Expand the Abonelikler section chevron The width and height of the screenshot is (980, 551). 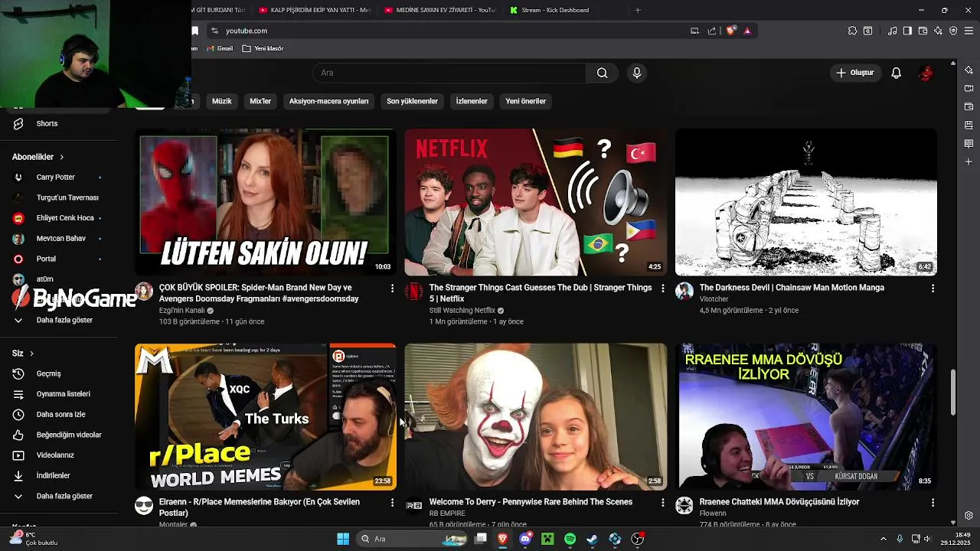point(62,157)
